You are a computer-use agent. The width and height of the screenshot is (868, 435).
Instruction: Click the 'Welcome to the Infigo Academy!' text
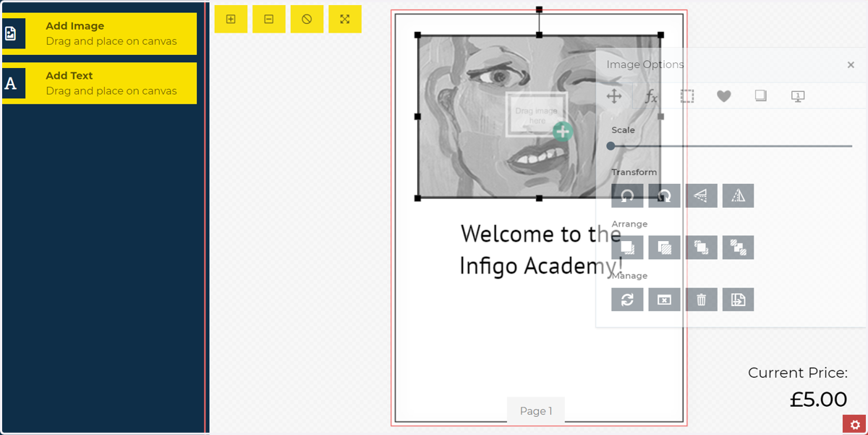pyautogui.click(x=540, y=249)
